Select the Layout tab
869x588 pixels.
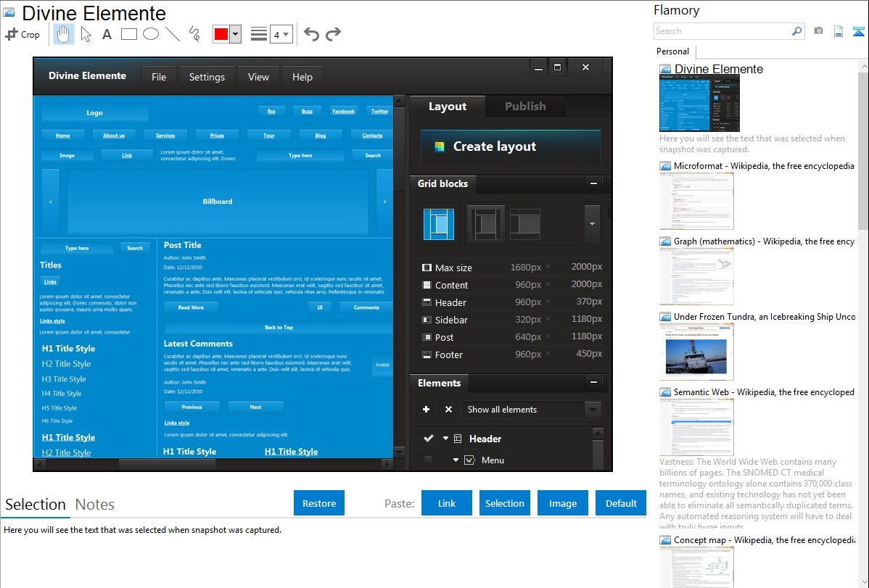coord(448,107)
